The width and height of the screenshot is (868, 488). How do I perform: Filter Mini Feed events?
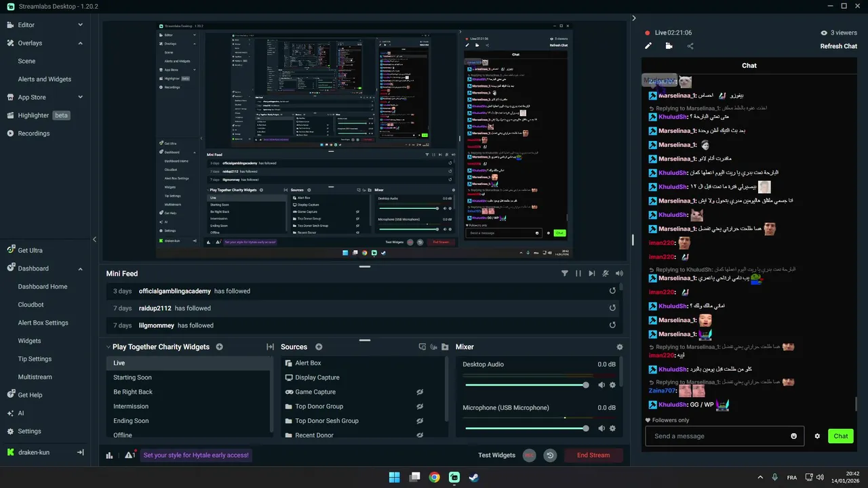tap(564, 273)
